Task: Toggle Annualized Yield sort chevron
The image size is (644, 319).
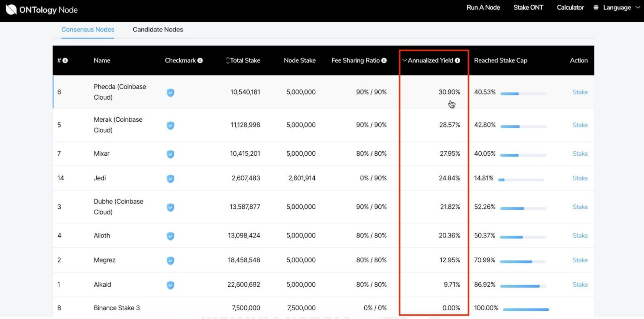Action: tap(404, 60)
